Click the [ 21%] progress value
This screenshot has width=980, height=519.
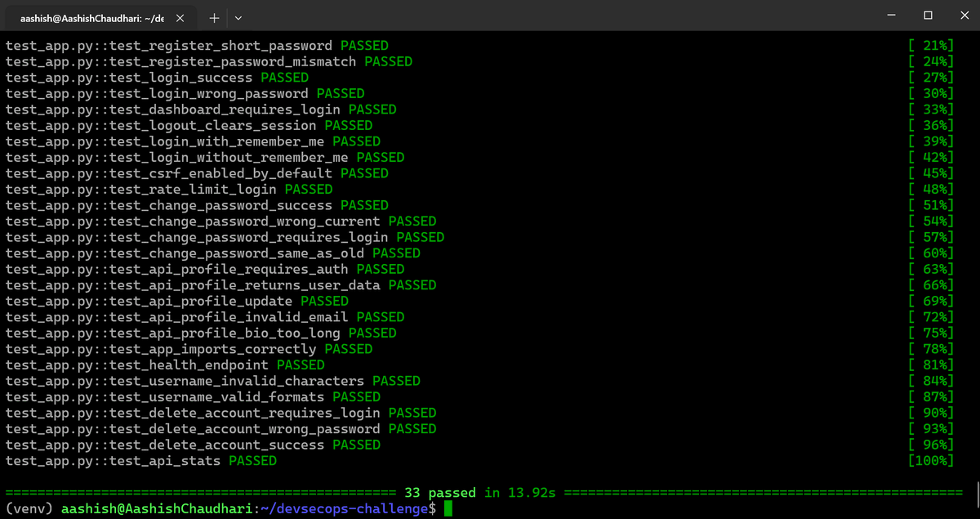click(930, 46)
